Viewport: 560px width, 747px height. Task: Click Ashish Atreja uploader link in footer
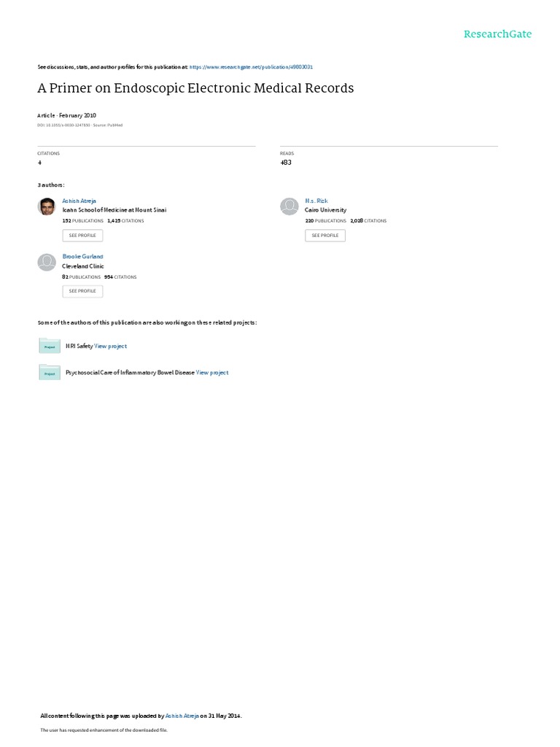click(x=182, y=716)
